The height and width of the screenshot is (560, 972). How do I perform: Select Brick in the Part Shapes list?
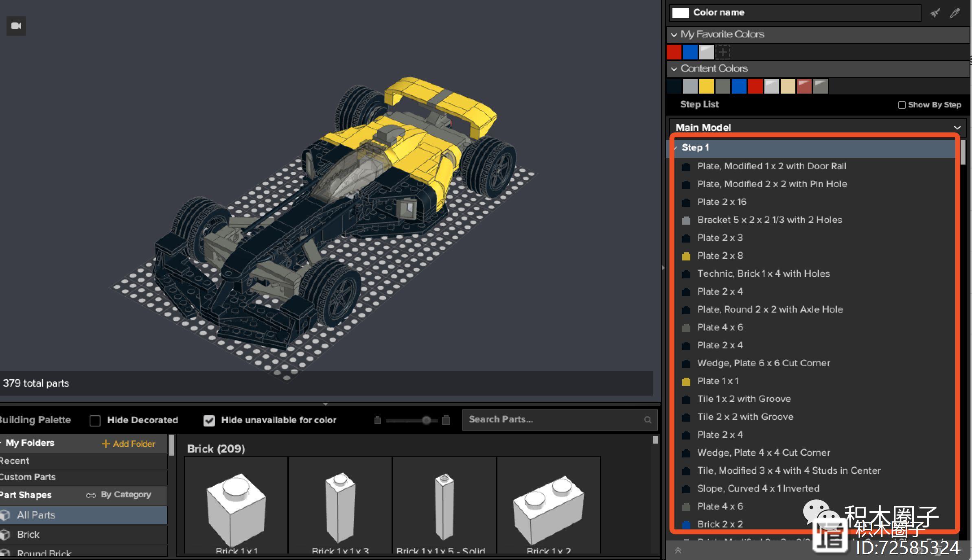(x=28, y=534)
